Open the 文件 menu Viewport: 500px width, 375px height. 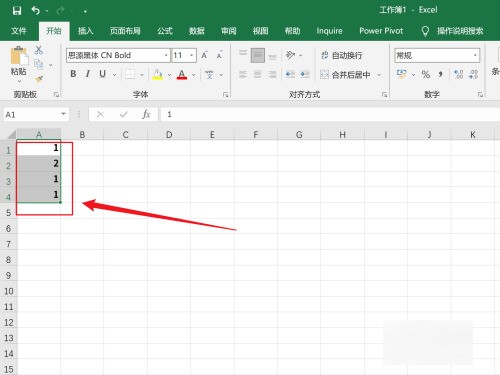click(18, 31)
